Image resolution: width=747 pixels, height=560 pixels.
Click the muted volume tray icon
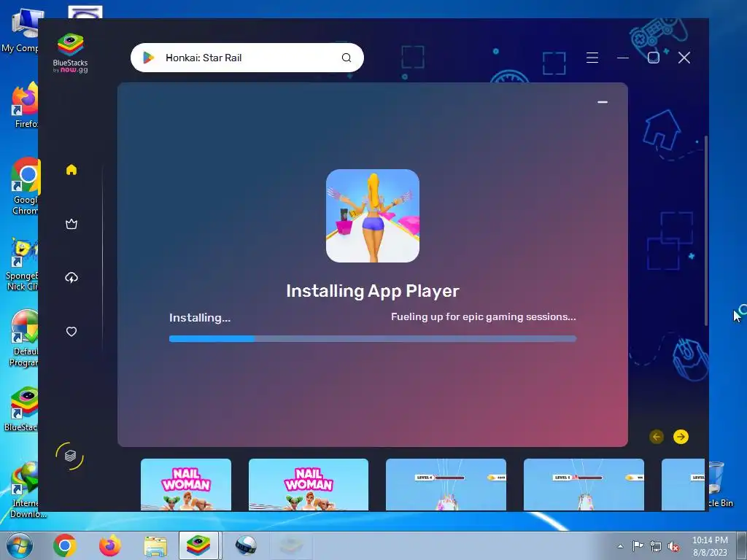[673, 546]
